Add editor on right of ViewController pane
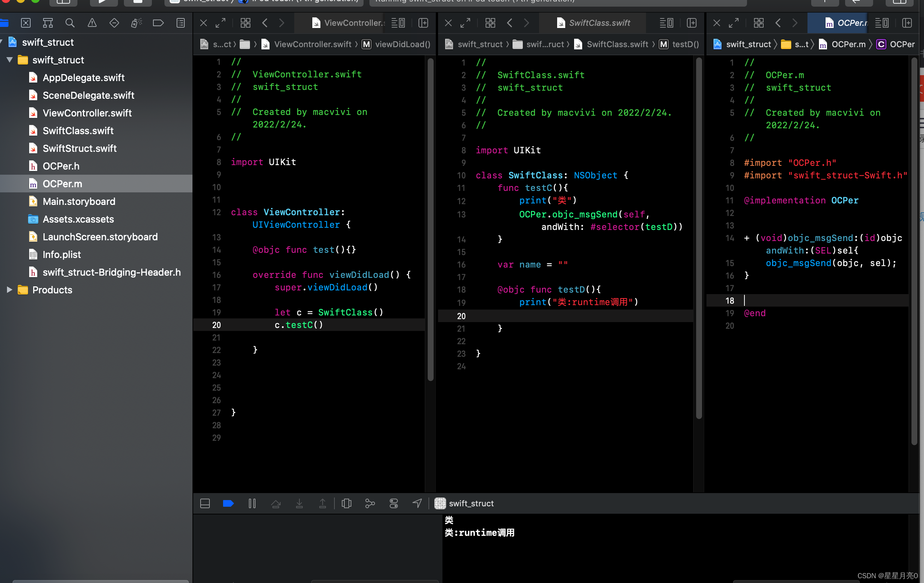 click(x=423, y=23)
